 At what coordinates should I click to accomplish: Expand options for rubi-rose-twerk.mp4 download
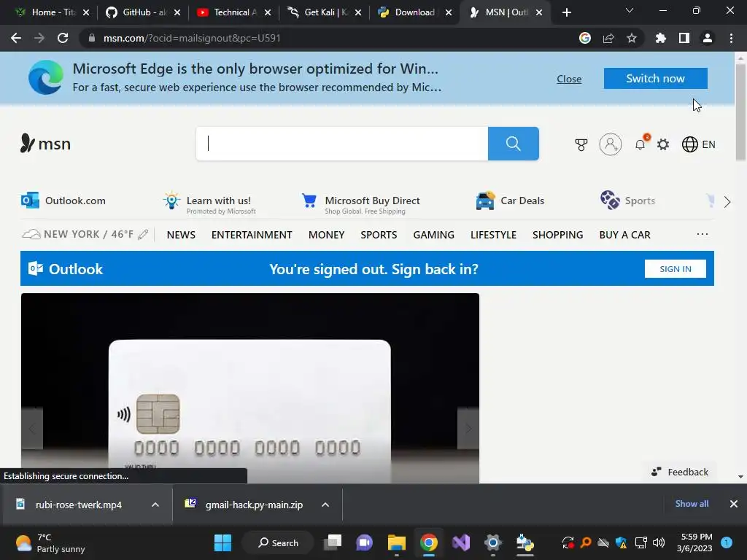tap(155, 505)
